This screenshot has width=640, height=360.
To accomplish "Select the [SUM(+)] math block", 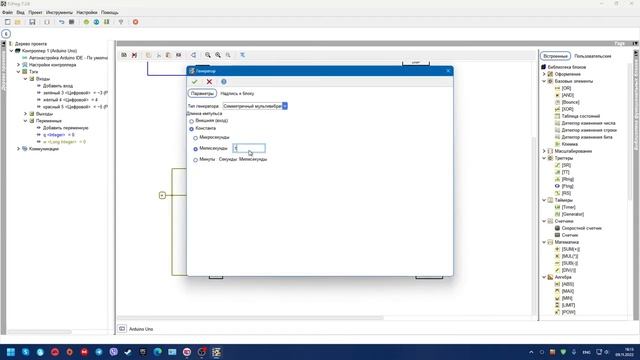I will click(571, 249).
